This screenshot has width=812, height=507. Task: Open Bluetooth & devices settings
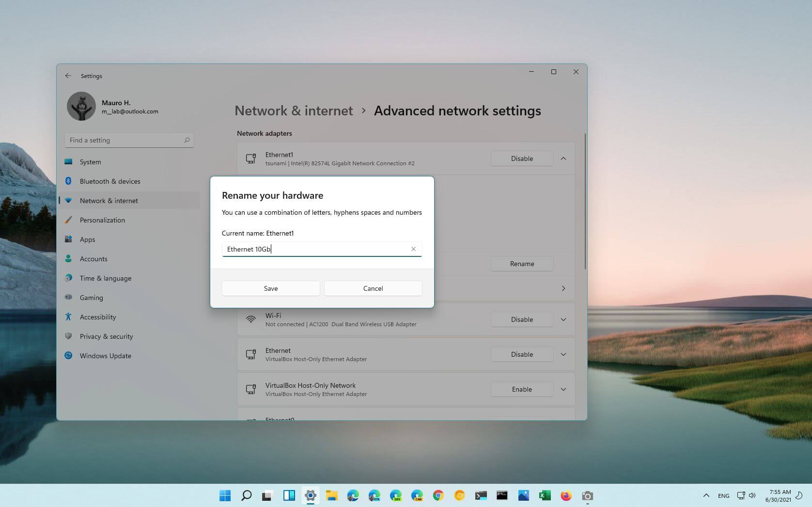click(110, 181)
